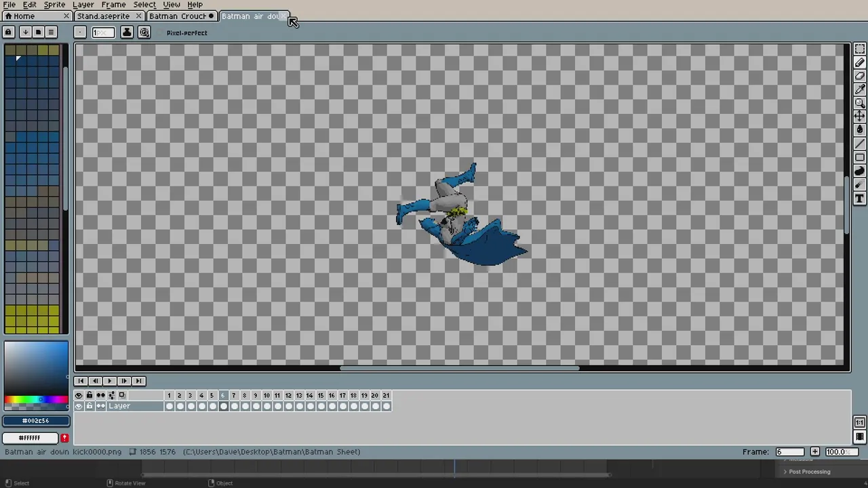Select frame 1 cel of Layer
The height and width of the screenshot is (488, 868).
(x=170, y=406)
